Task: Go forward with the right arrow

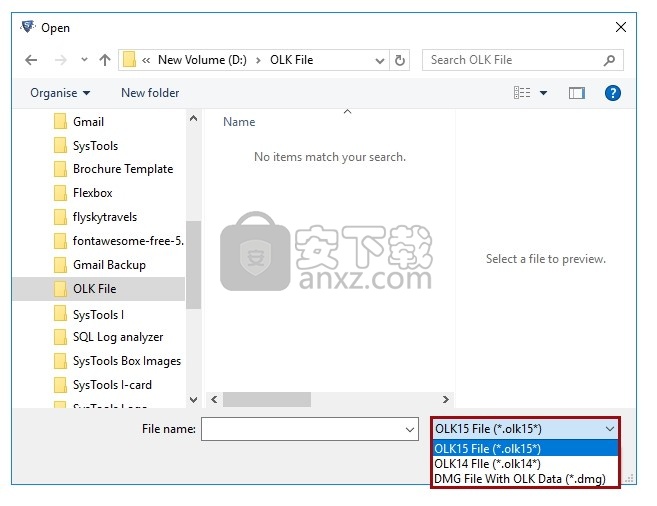Action: click(61, 60)
